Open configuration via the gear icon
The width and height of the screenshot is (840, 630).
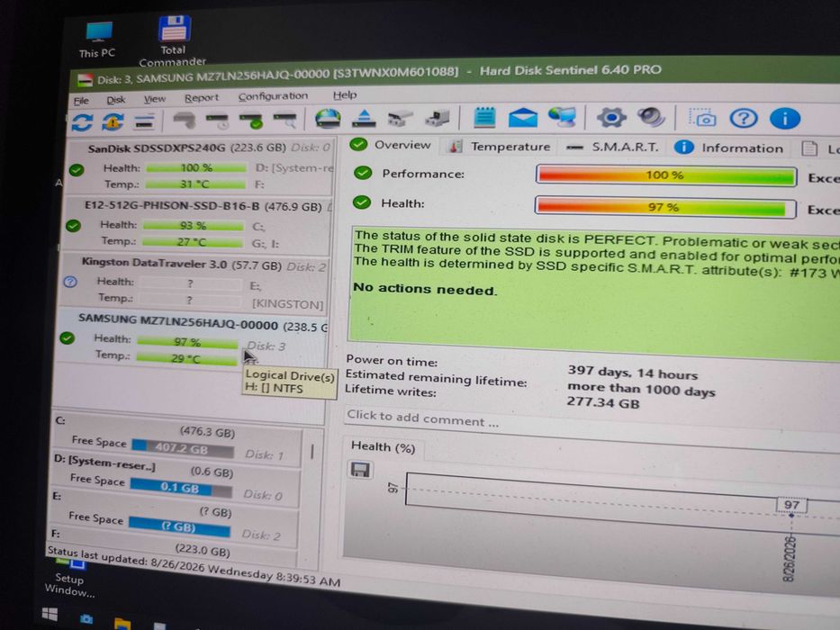[611, 117]
